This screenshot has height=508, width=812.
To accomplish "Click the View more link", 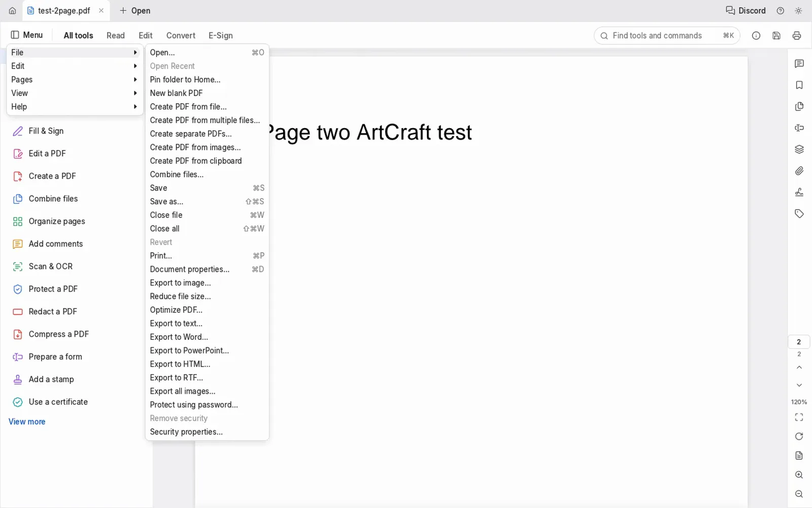I will (x=27, y=422).
